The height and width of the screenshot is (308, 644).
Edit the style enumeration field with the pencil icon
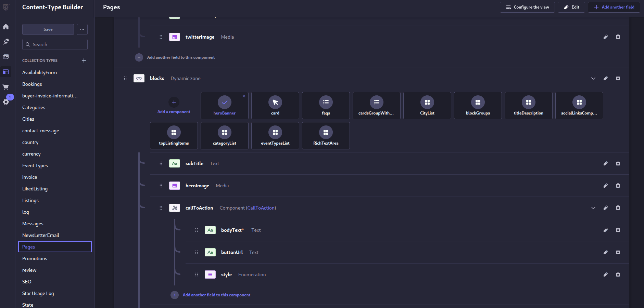[x=606, y=274]
